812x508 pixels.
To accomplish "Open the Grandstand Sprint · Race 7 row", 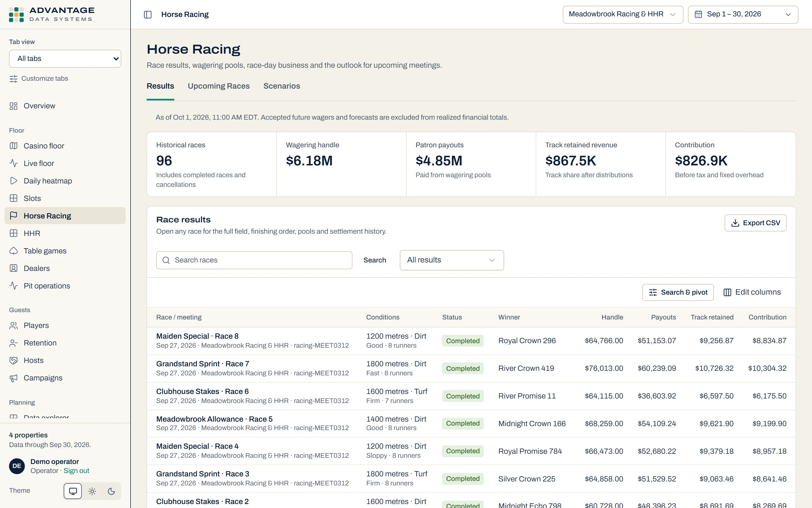I will click(x=471, y=369).
